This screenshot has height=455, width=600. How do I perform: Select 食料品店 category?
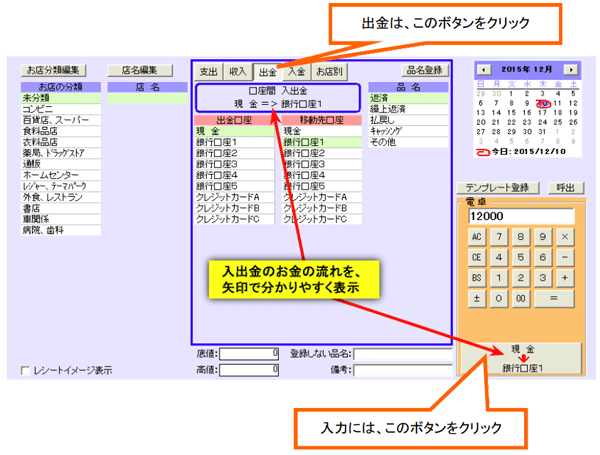(61, 131)
